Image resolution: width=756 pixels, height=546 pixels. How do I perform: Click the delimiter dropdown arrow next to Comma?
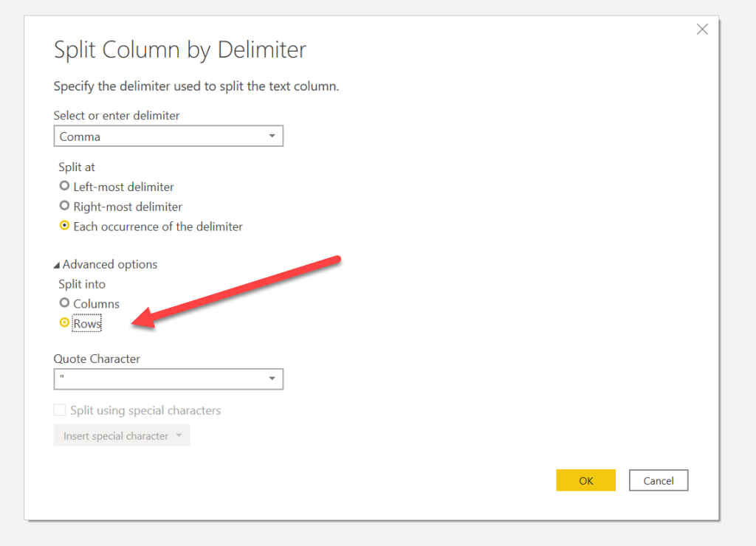[272, 136]
